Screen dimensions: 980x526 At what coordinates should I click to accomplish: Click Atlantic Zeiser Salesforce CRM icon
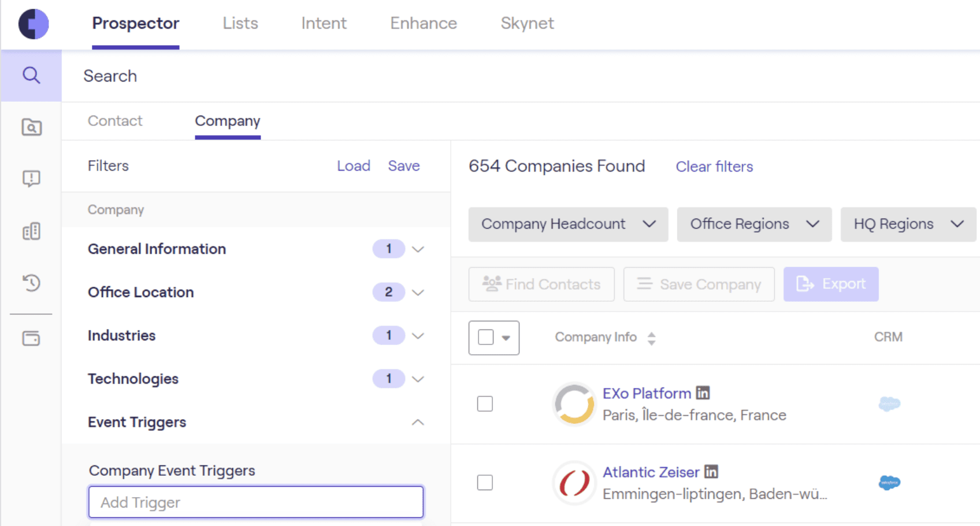889,482
